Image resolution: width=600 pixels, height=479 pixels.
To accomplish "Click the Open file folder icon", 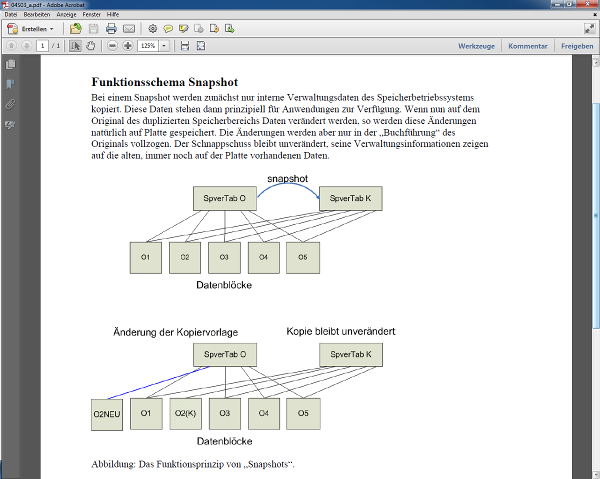I will [76, 29].
